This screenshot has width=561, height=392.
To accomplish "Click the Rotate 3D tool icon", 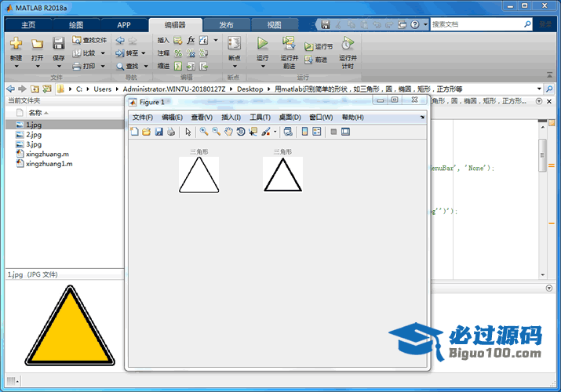I will coord(241,132).
